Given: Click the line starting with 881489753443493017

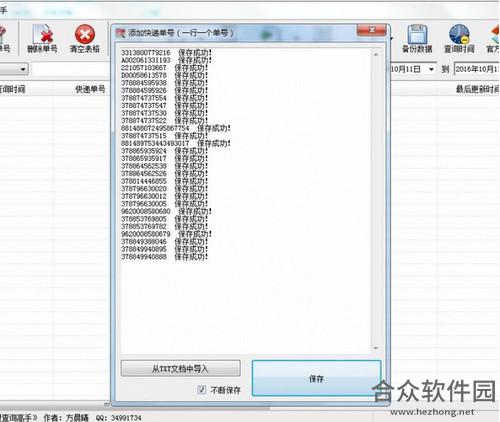Looking at the screenshot, I should click(176, 143).
